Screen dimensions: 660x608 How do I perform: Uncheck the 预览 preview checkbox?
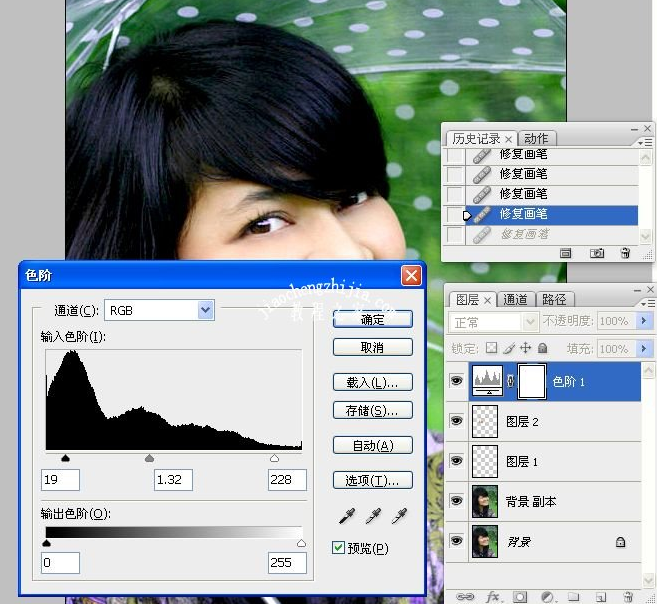click(x=338, y=548)
